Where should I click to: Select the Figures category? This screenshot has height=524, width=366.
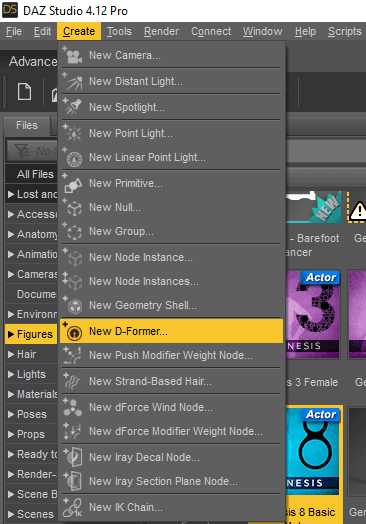coord(31,334)
